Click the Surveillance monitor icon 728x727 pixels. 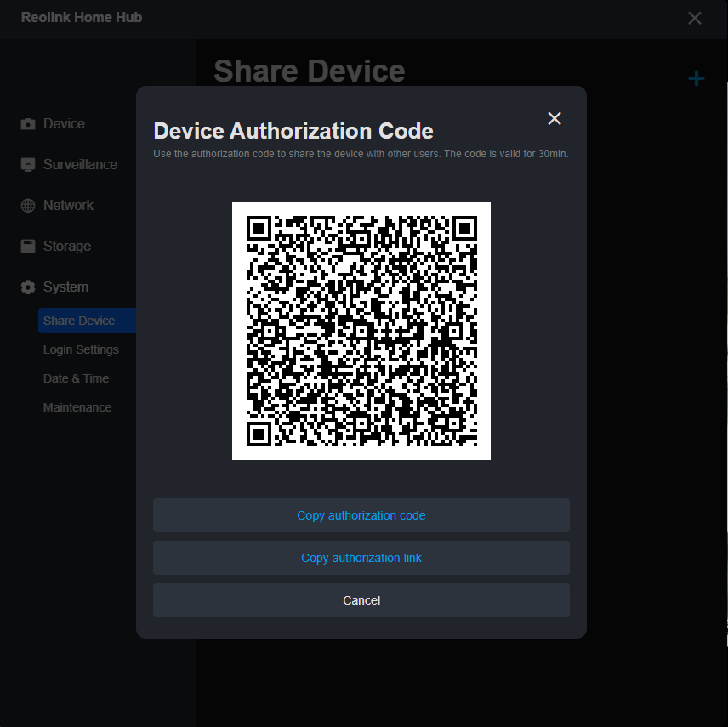point(28,165)
